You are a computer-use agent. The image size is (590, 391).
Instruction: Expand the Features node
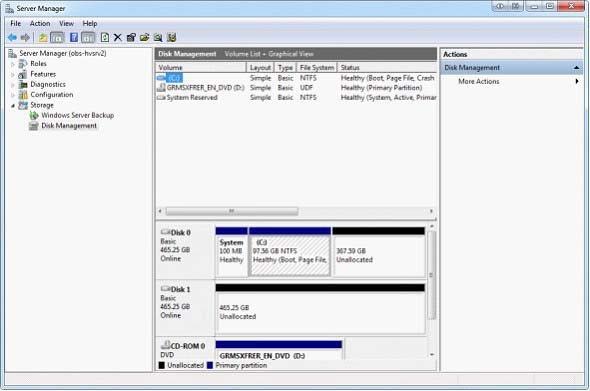click(x=13, y=75)
